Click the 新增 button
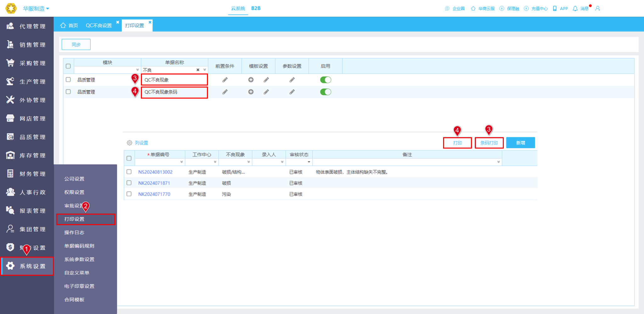Image resolution: width=644 pixels, height=314 pixels. tap(520, 143)
